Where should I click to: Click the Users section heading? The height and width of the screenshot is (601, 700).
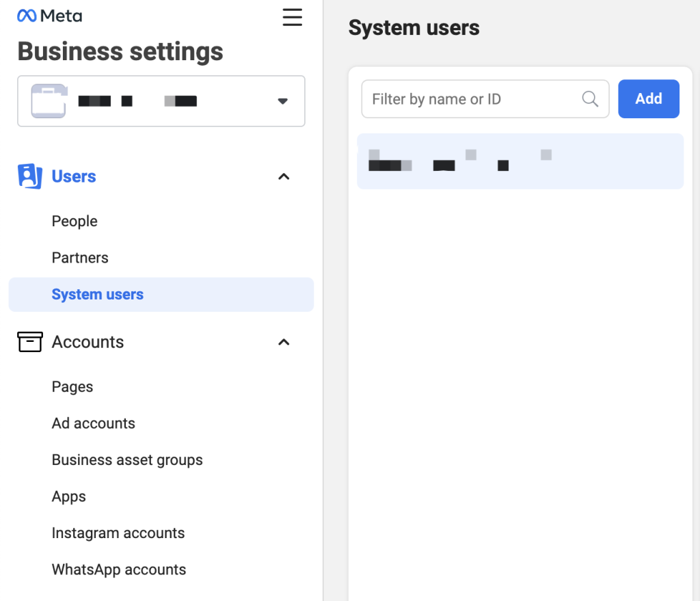pos(74,176)
